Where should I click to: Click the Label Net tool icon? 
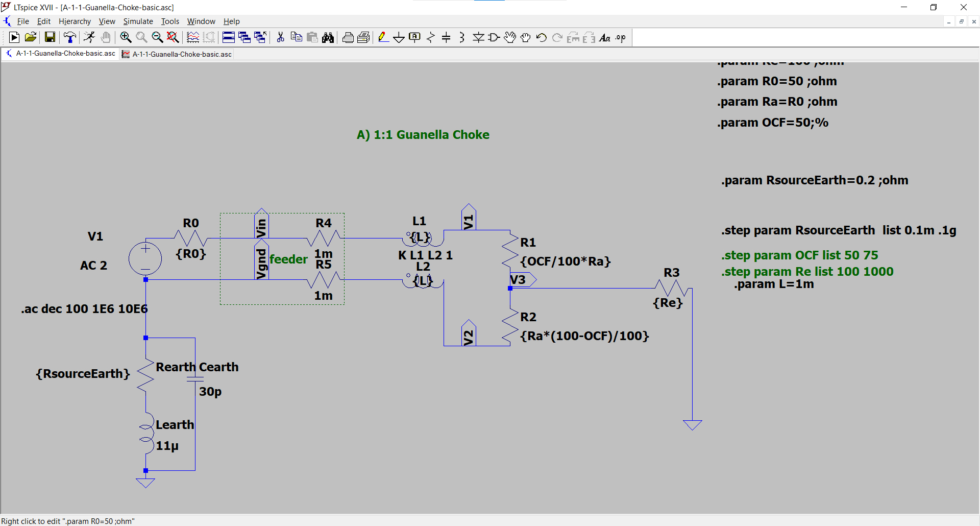414,37
